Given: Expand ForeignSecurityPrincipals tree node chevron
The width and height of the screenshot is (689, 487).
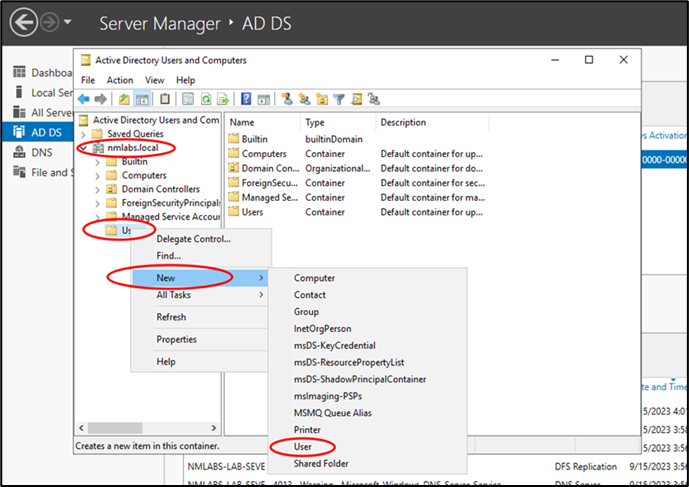Looking at the screenshot, I should [98, 204].
